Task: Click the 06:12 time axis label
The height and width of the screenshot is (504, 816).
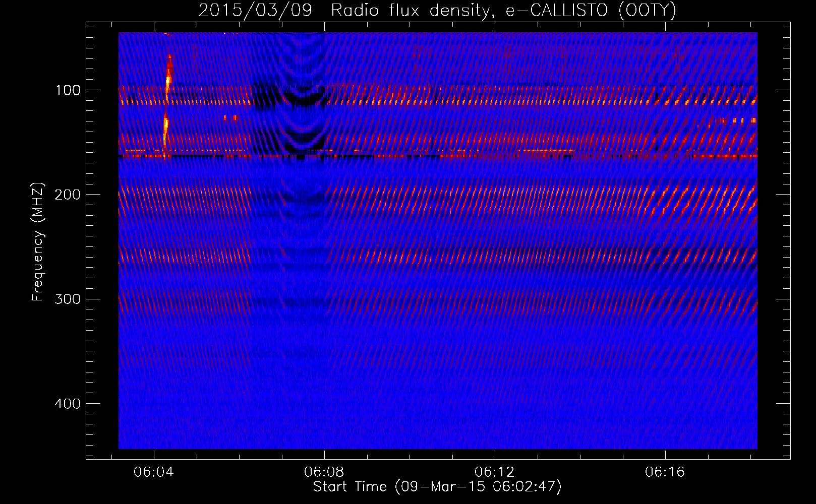Action: (495, 472)
